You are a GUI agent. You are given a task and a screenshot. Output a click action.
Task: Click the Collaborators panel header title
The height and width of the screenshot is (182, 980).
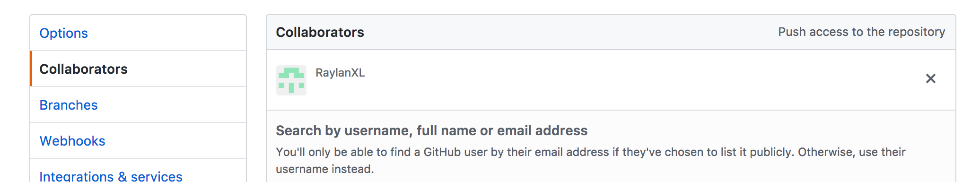[320, 32]
